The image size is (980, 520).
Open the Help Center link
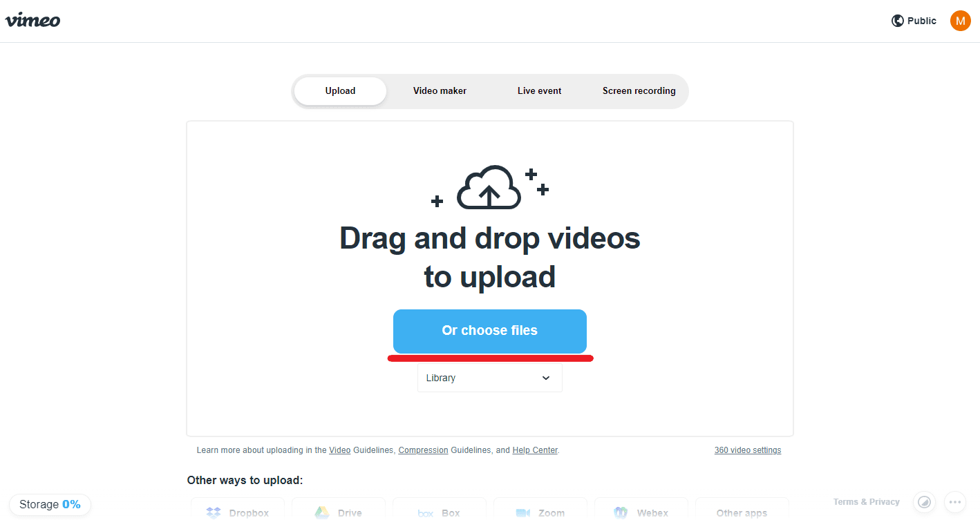pyautogui.click(x=535, y=450)
